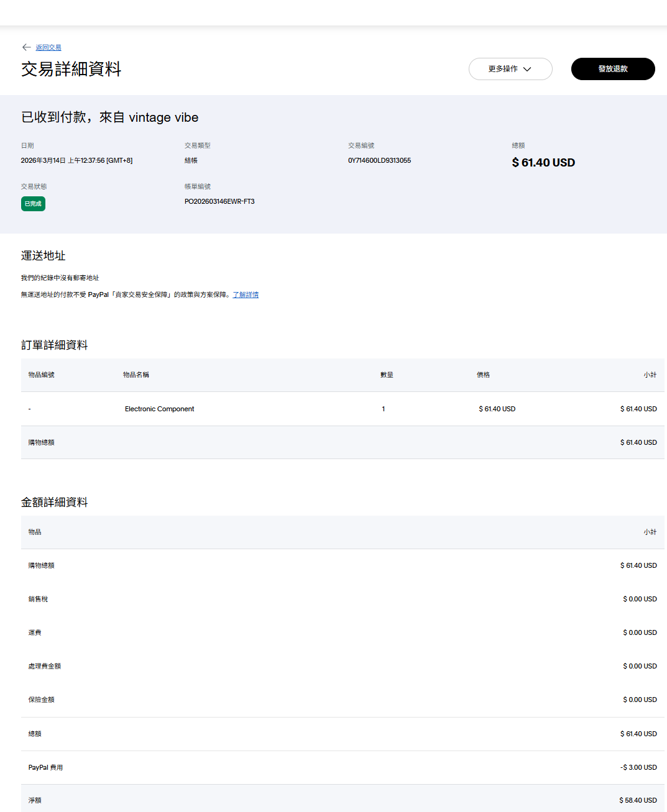The width and height of the screenshot is (667, 812).
Task: Click the 價格 column header
Action: tap(483, 375)
